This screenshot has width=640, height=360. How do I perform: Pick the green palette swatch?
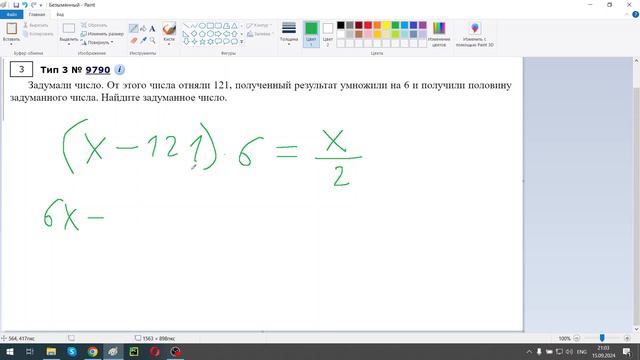pos(395,25)
